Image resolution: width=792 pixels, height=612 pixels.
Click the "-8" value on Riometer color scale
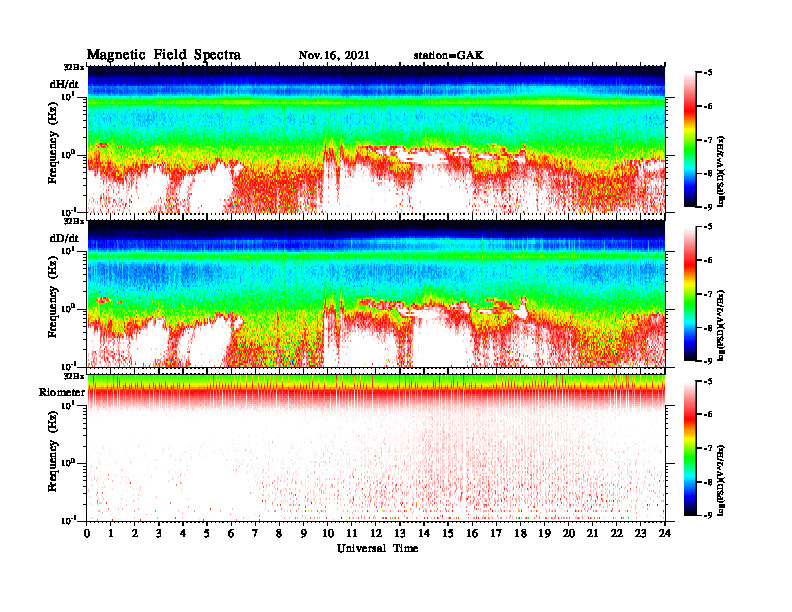[x=708, y=482]
